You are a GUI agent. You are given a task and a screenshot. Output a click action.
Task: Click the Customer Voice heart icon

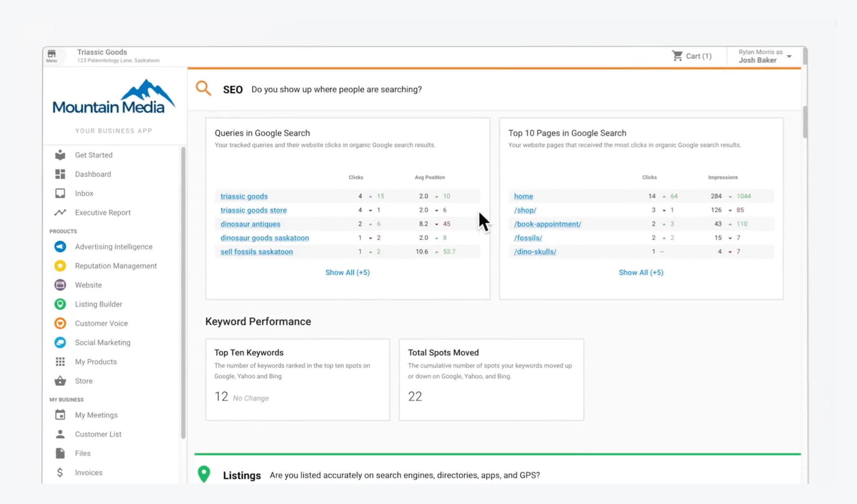pos(60,323)
